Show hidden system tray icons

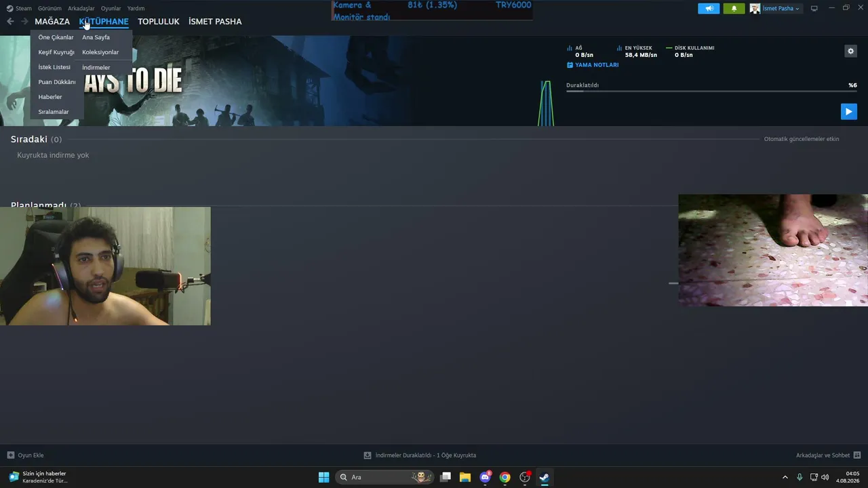click(785, 477)
